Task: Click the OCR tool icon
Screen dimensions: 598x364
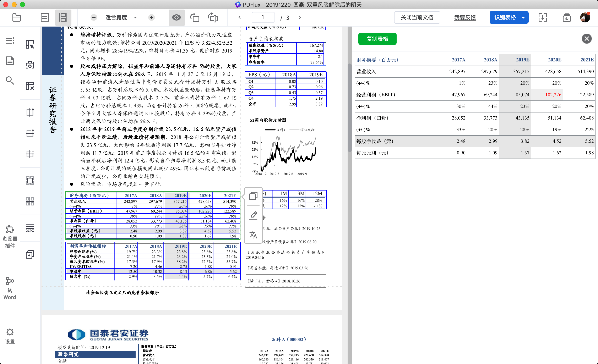Action: click(30, 228)
